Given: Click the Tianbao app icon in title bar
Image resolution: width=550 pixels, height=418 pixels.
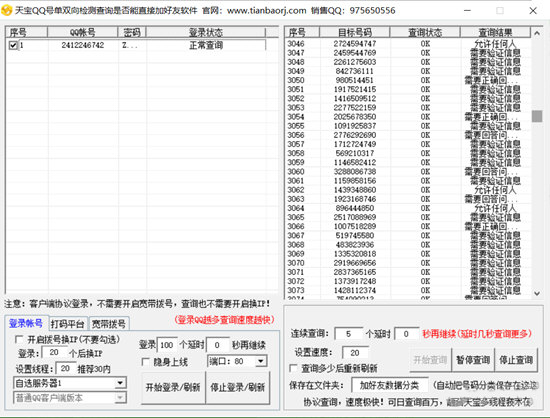Looking at the screenshot, I should tap(7, 10).
